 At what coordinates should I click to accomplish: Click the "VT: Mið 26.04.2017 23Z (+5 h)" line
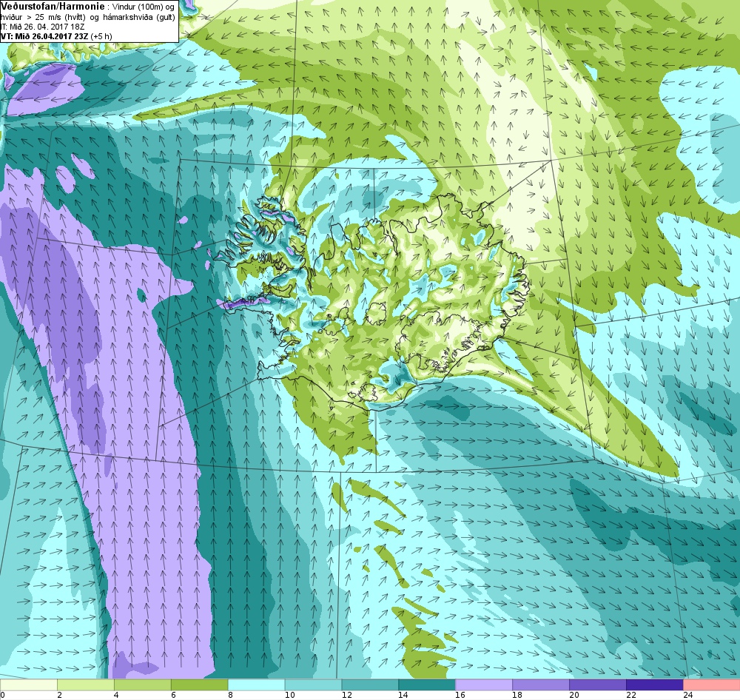(x=57, y=36)
